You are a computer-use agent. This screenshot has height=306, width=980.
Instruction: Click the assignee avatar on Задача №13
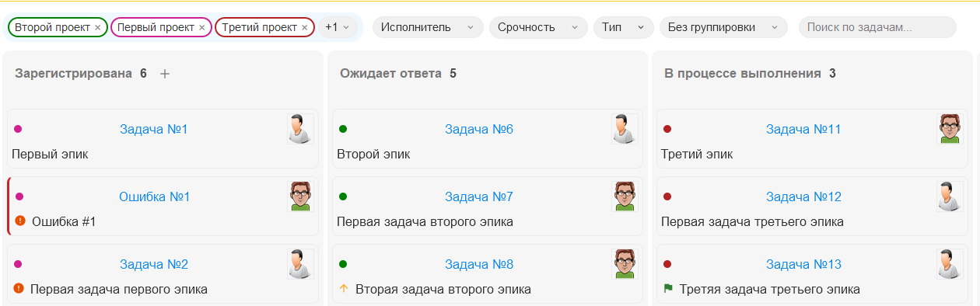[x=950, y=264]
